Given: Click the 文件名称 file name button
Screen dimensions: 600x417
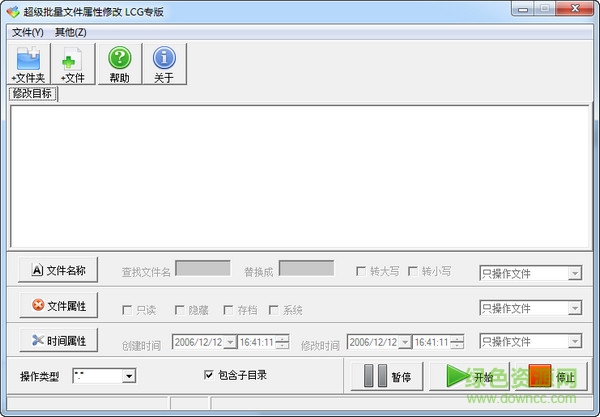Looking at the screenshot, I should pyautogui.click(x=59, y=269).
